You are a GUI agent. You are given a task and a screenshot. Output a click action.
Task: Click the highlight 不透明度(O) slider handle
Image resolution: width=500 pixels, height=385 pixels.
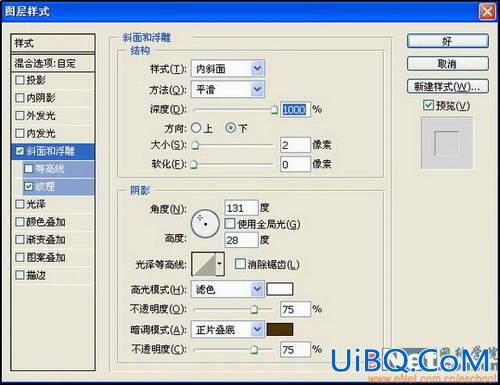point(254,309)
